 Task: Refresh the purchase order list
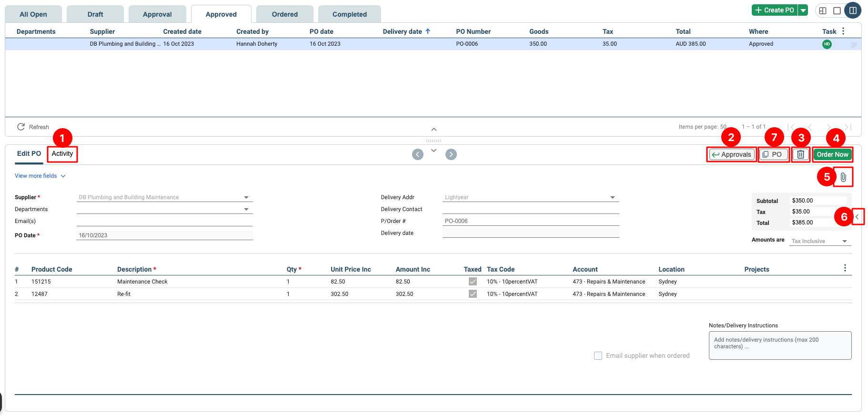(33, 127)
